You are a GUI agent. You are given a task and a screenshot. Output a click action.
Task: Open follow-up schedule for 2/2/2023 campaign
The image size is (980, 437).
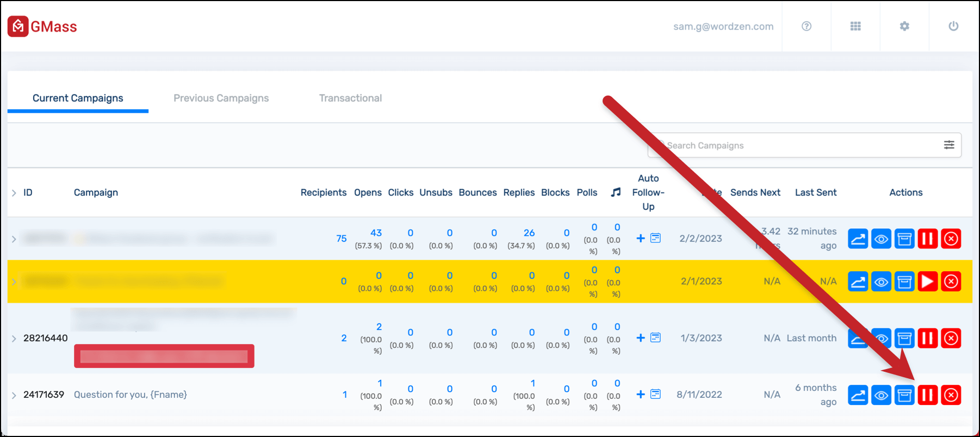point(656,238)
